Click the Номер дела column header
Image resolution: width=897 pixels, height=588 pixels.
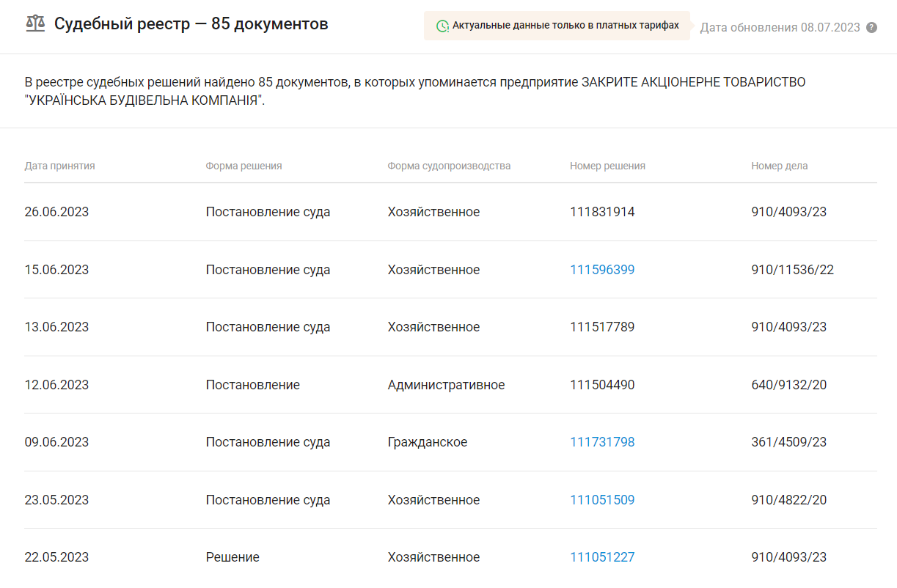[779, 166]
